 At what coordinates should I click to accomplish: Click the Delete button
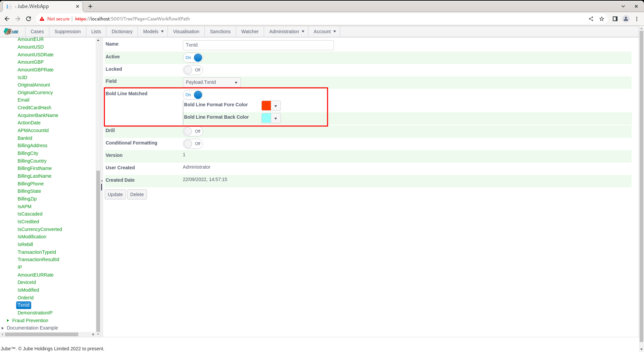[x=137, y=194]
